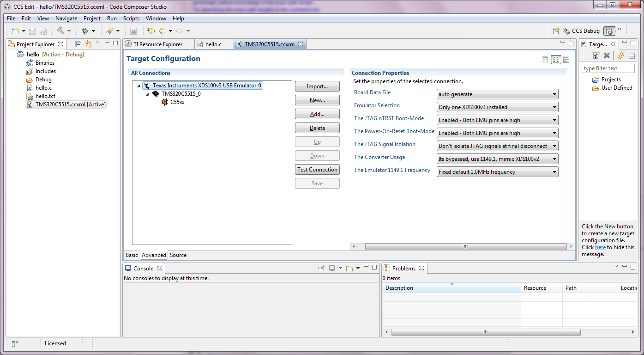The height and width of the screenshot is (355, 644).
Task: Click the Problems table horizontal scrollbar thumb
Action: pyautogui.click(x=485, y=332)
